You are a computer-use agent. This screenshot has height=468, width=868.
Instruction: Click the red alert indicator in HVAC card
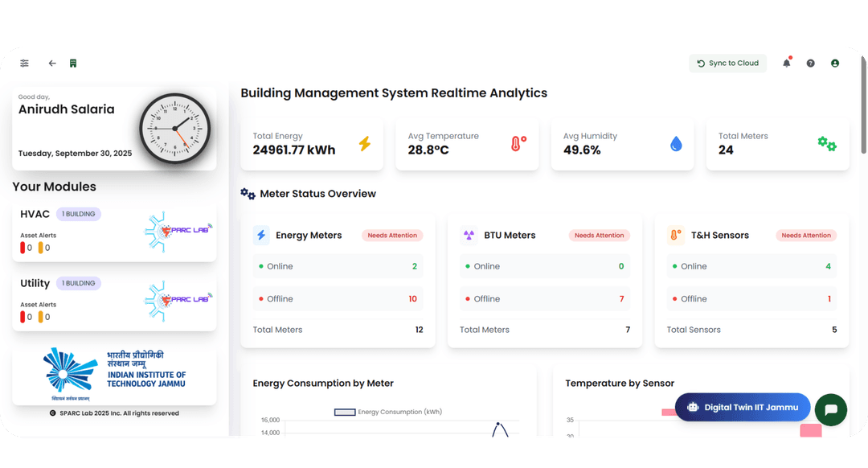click(23, 248)
